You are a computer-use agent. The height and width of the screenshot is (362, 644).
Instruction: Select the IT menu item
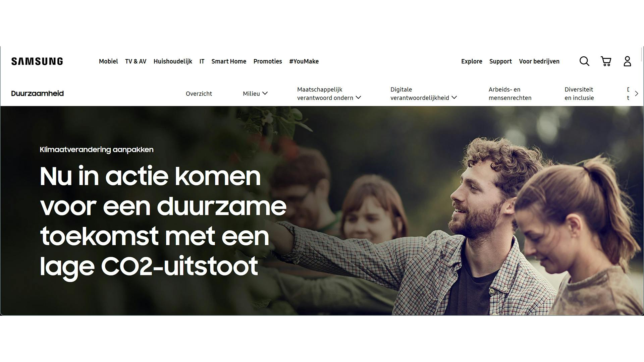coord(202,61)
